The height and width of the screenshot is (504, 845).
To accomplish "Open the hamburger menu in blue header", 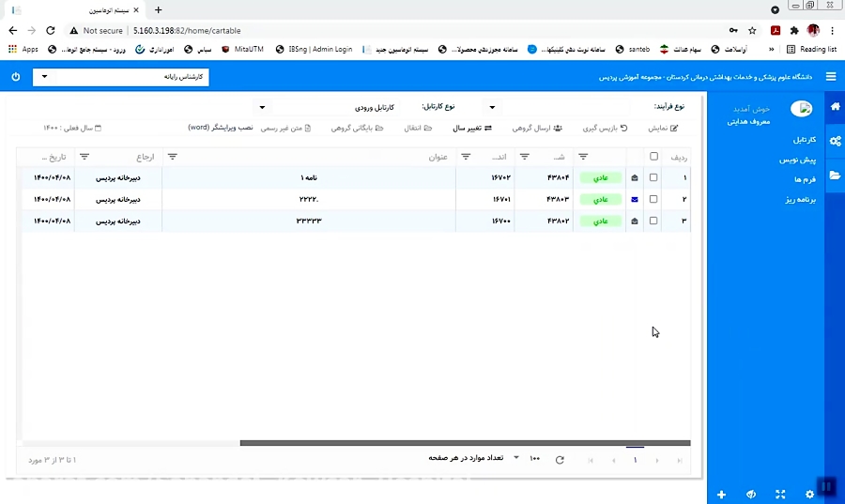I will pyautogui.click(x=831, y=77).
